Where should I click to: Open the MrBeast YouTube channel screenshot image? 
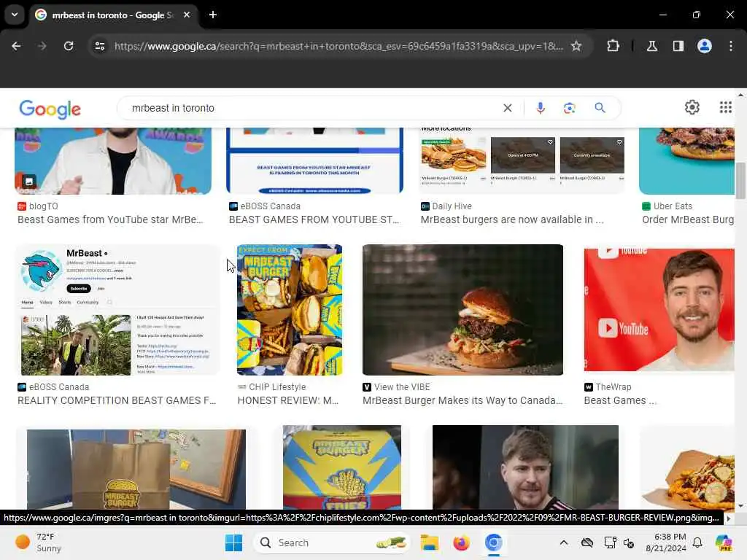[x=117, y=310]
